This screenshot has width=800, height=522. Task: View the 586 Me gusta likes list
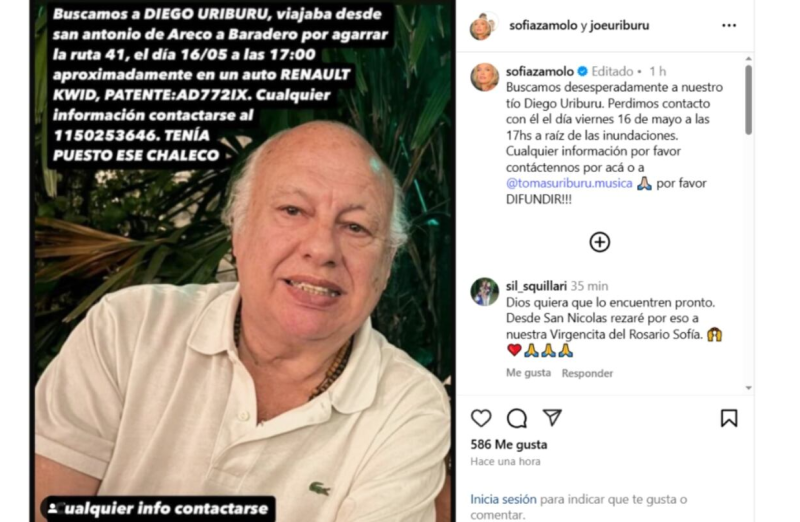coord(509,444)
